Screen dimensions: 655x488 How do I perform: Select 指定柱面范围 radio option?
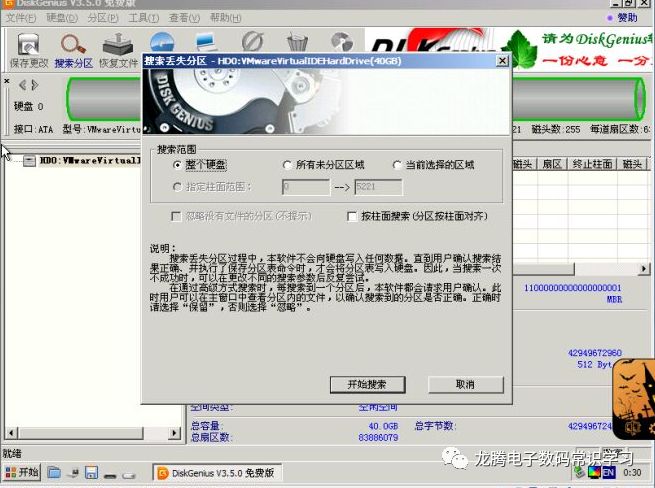(212, 187)
